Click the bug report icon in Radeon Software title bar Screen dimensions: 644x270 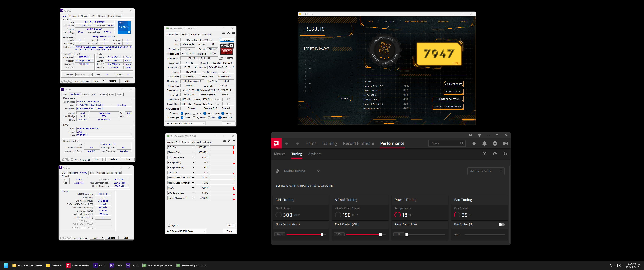click(470, 135)
